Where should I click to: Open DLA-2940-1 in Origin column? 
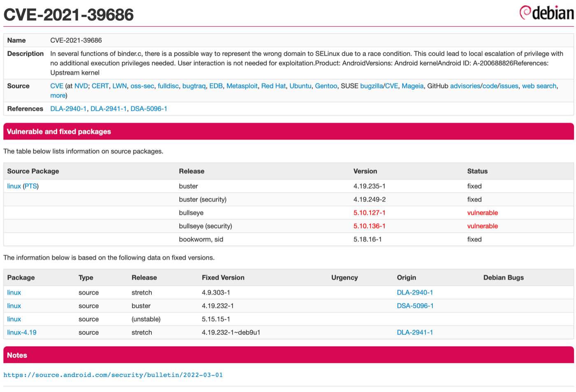point(415,292)
